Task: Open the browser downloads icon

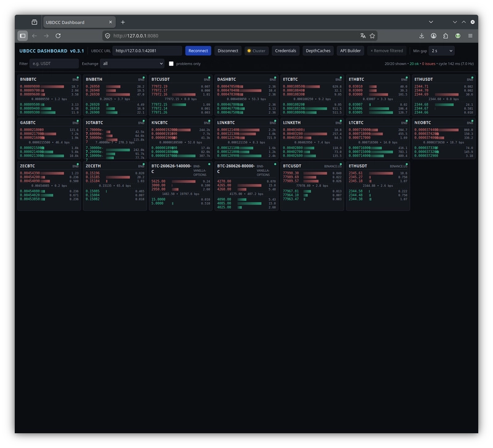Action: (422, 36)
